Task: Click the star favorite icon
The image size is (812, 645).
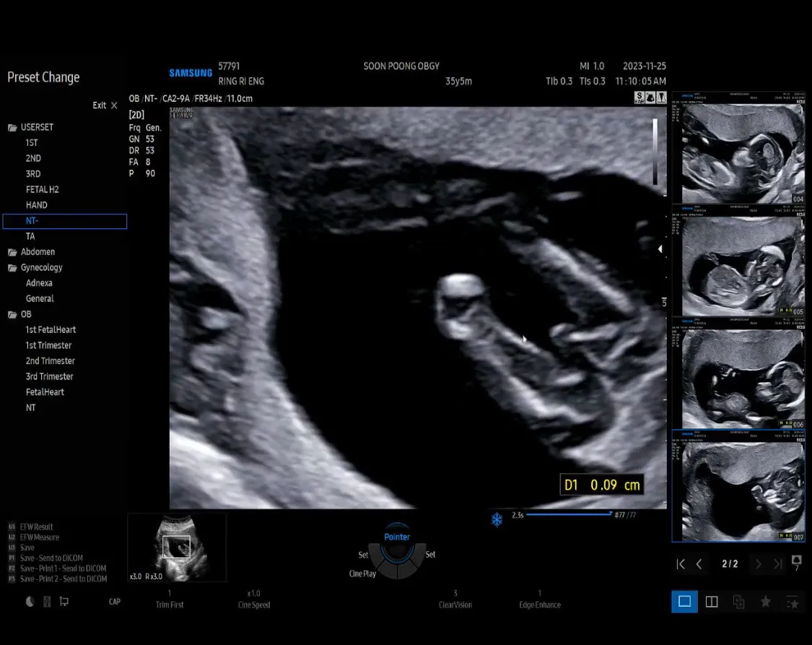Action: [x=765, y=602]
